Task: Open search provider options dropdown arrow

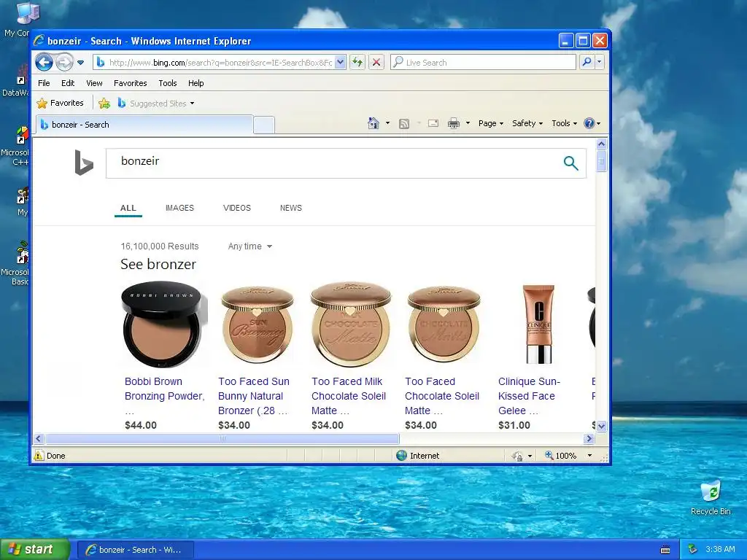Action: (x=600, y=63)
